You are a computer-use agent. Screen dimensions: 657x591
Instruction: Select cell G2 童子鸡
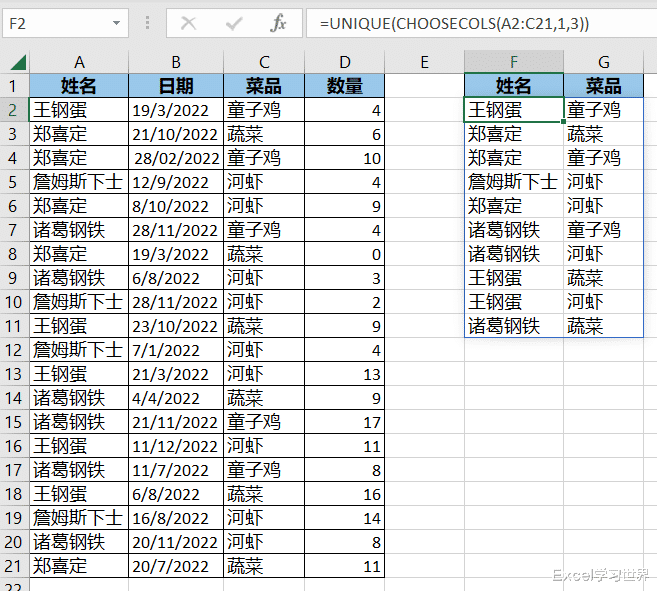pyautogui.click(x=603, y=110)
